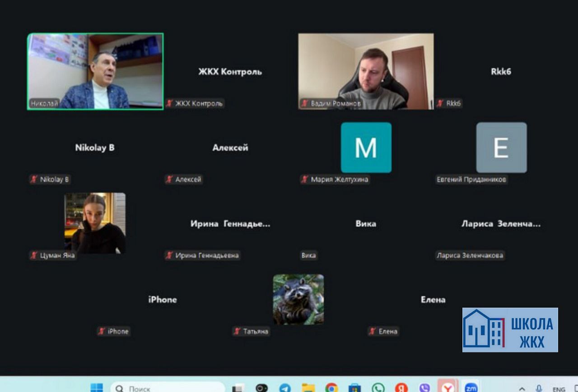Select Николай's active speaker video tile

click(x=95, y=71)
